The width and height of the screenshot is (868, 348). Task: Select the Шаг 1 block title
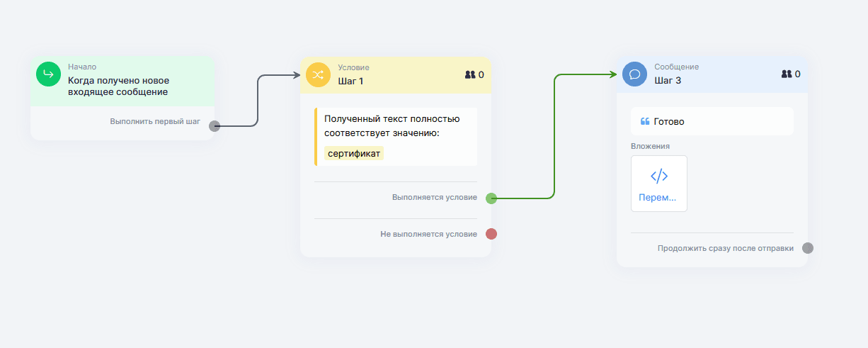point(350,81)
